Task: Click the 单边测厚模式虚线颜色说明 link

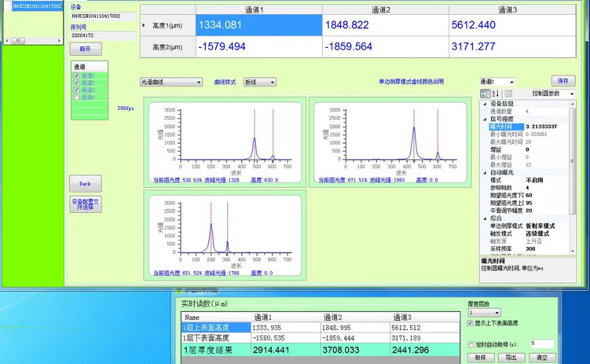Action: tap(411, 82)
